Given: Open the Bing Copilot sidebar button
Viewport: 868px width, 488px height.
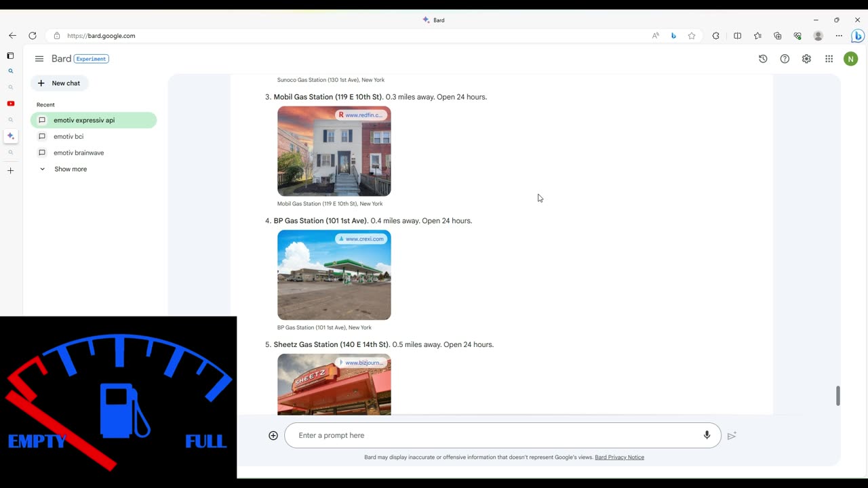Looking at the screenshot, I should click(858, 36).
